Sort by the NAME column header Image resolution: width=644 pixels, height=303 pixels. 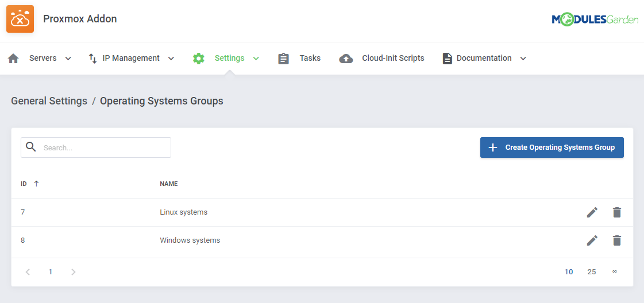(x=169, y=184)
